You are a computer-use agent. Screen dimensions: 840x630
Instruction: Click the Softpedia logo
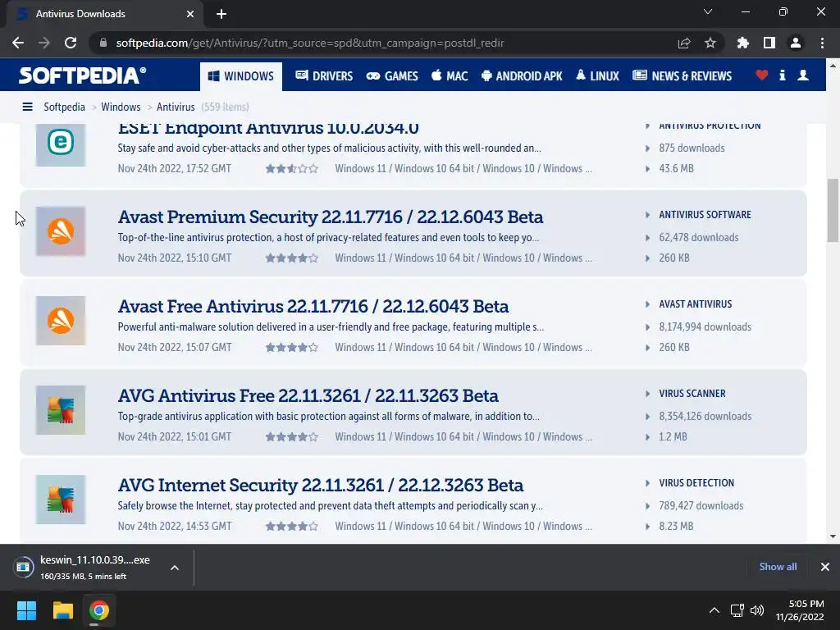tap(82, 75)
